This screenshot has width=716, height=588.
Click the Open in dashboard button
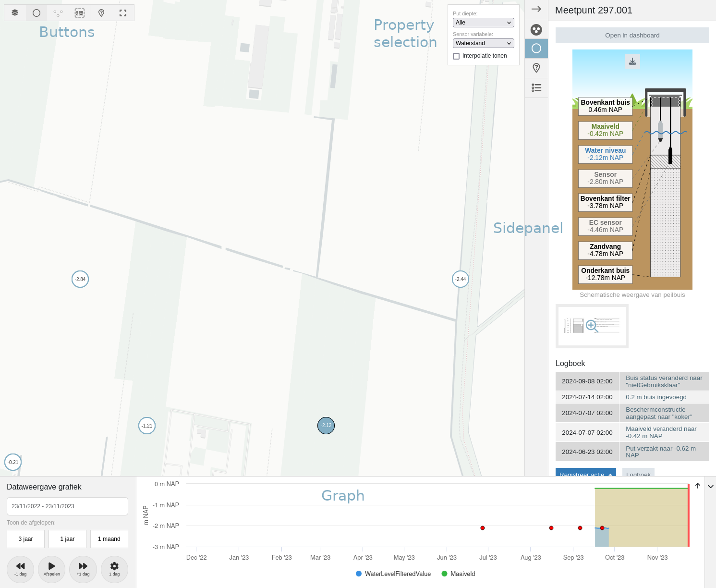coord(632,35)
